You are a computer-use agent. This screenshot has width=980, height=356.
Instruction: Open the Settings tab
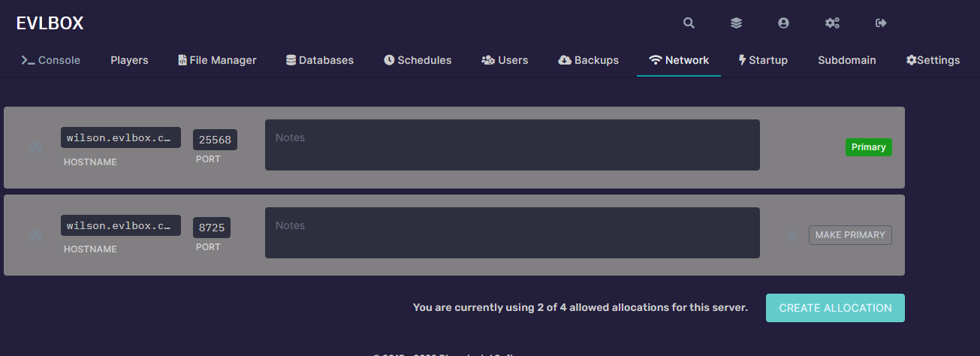pos(933,60)
